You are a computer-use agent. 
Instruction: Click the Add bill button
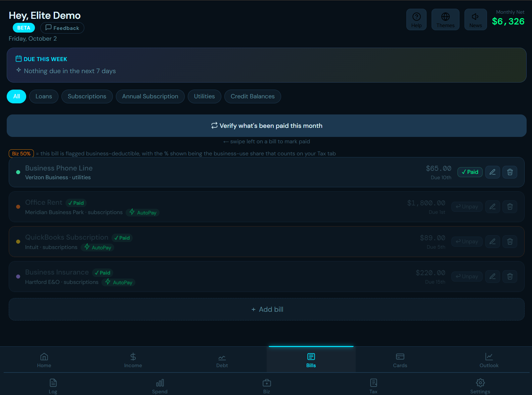click(267, 309)
